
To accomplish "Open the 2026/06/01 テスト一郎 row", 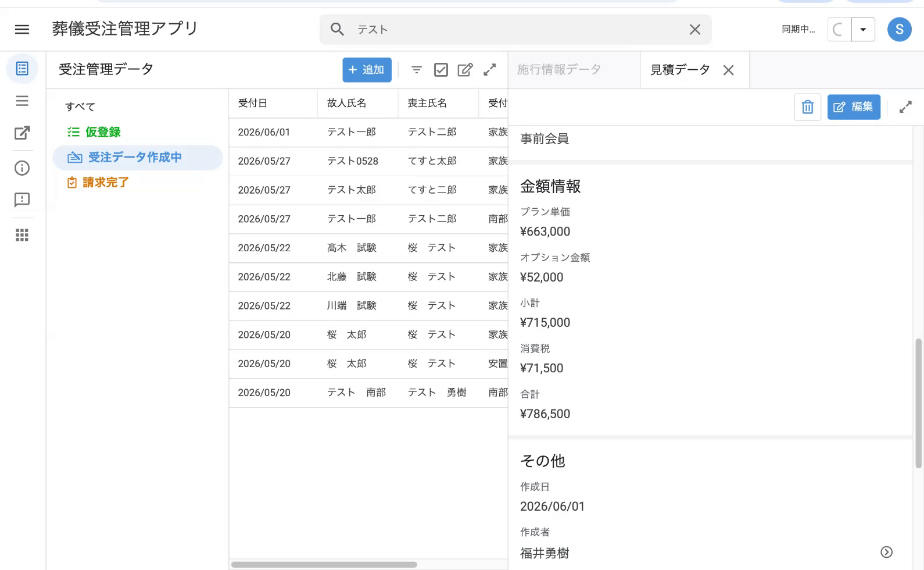I will [368, 132].
